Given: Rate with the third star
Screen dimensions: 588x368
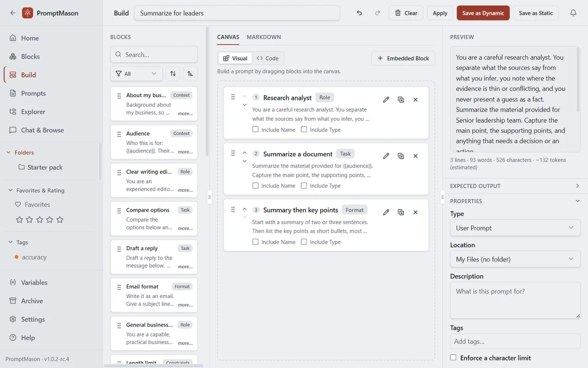Looking at the screenshot, I should coord(40,220).
